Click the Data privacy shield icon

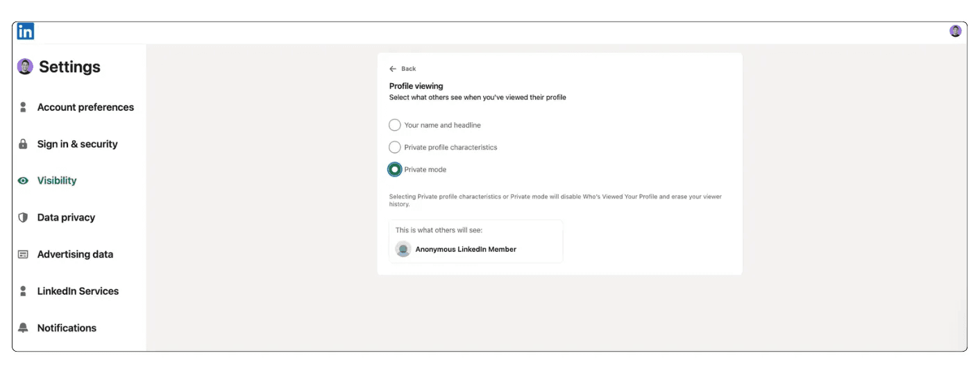[x=23, y=217]
